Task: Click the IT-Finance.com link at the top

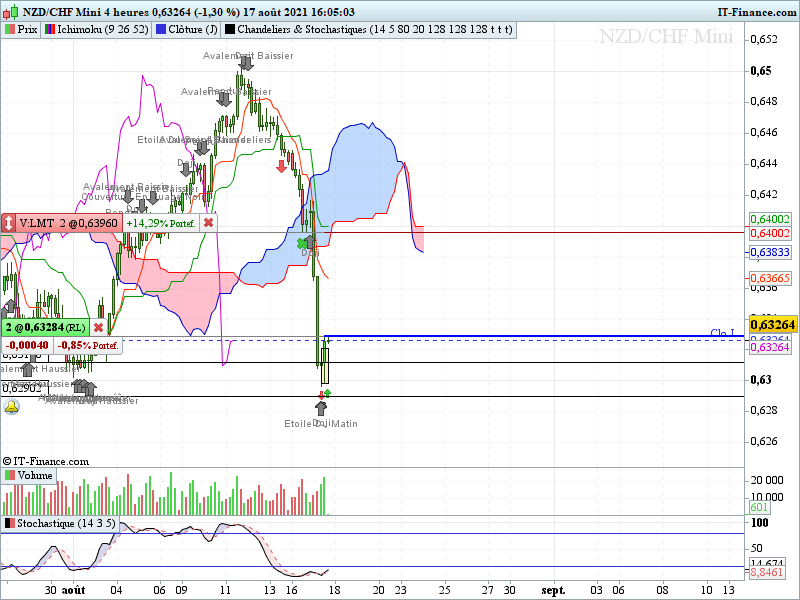Action: [x=757, y=12]
